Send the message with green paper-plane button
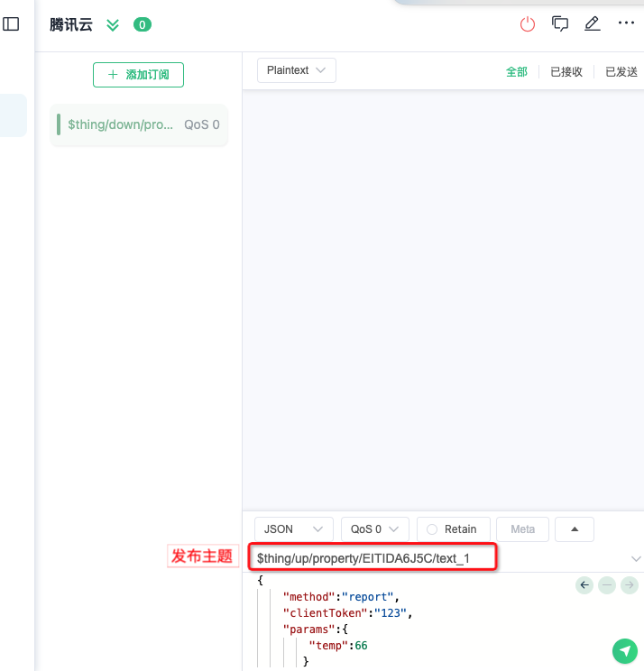 (x=624, y=650)
